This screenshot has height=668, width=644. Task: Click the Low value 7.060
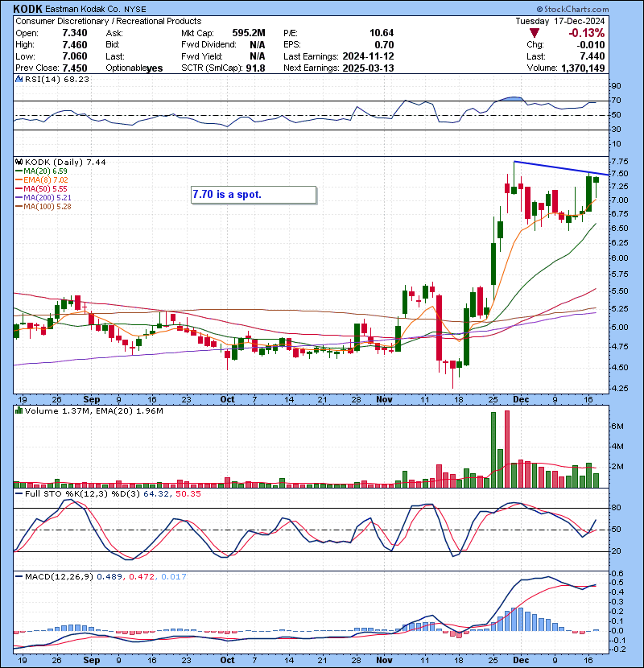click(x=75, y=56)
